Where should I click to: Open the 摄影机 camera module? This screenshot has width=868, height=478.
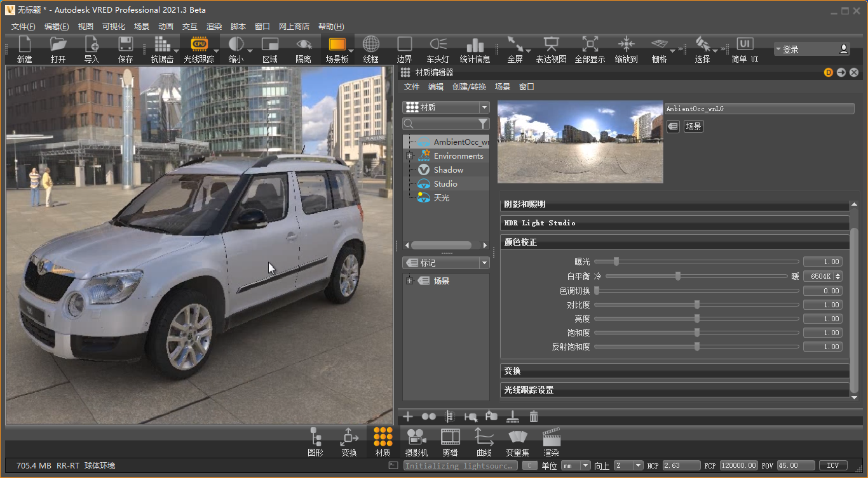[x=416, y=442]
